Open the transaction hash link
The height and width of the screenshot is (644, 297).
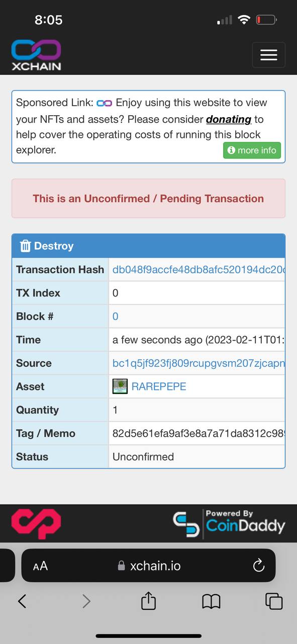pyautogui.click(x=199, y=270)
